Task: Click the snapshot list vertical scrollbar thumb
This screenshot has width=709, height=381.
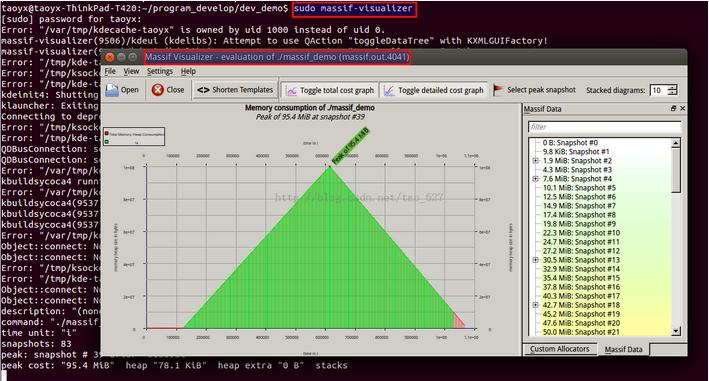Action: click(676, 170)
